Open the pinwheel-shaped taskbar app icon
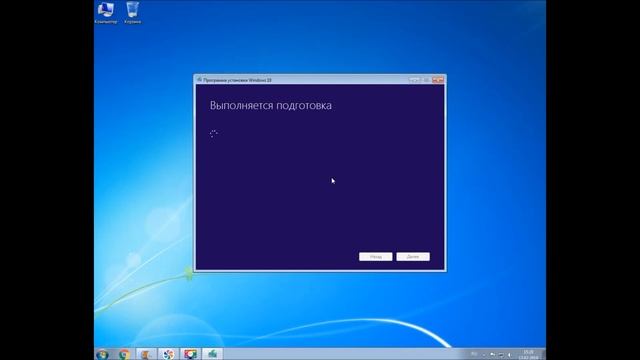This screenshot has height=360, width=640. tap(168, 354)
